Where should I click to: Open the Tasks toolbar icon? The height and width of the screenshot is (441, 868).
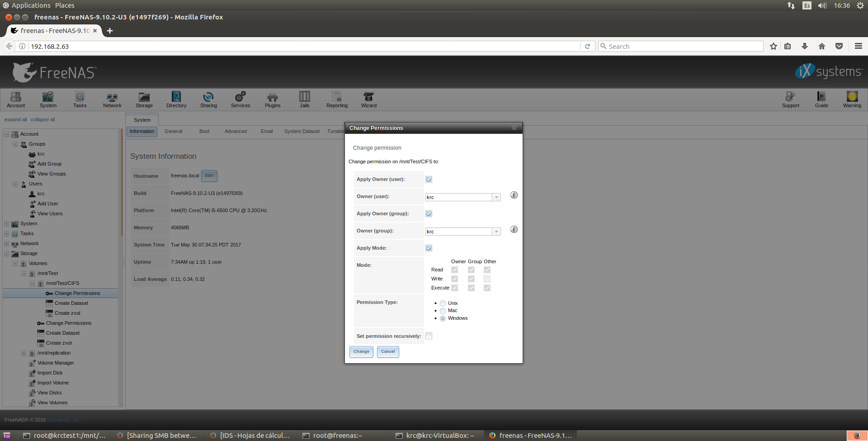click(80, 100)
